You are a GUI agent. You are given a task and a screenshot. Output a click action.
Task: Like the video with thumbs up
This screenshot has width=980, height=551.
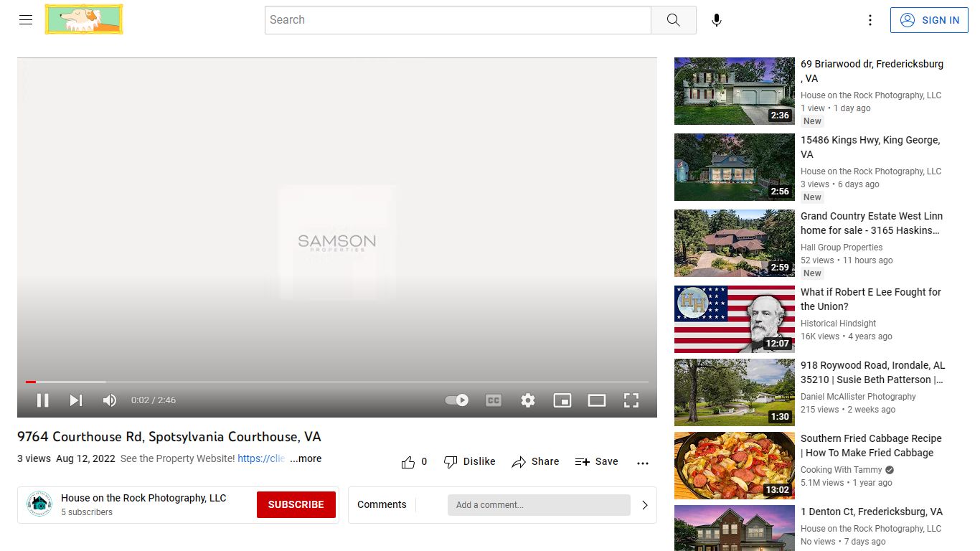pyautogui.click(x=415, y=462)
